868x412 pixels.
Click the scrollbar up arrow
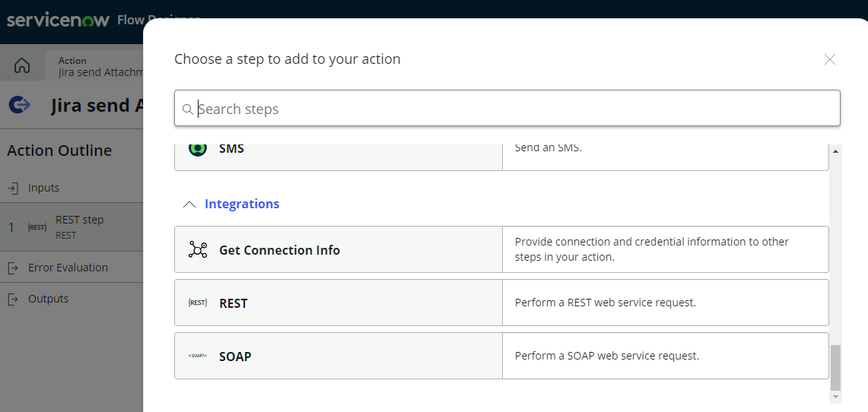pyautogui.click(x=836, y=151)
